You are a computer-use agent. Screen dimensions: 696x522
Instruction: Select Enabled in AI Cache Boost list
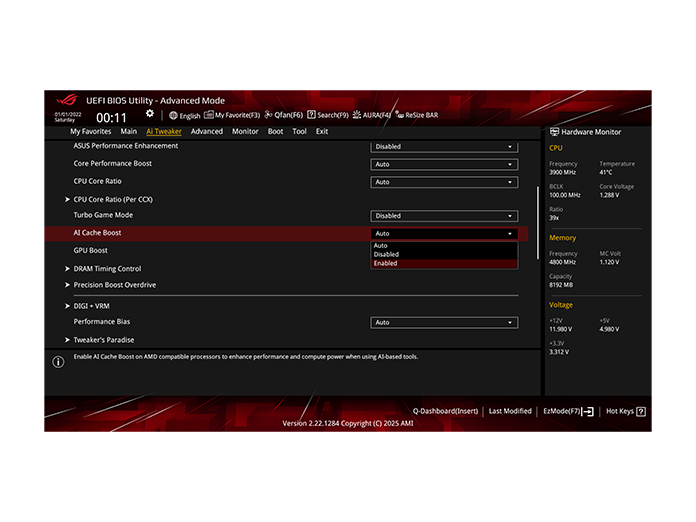point(444,263)
